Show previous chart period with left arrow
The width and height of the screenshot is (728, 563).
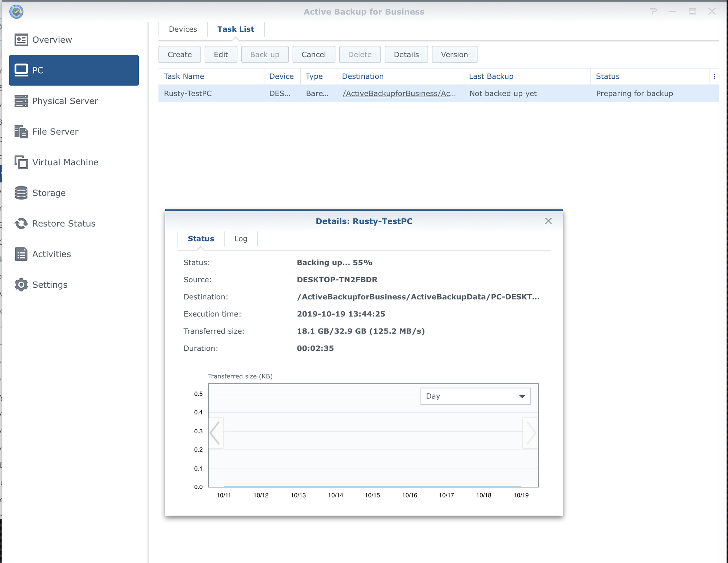[216, 433]
